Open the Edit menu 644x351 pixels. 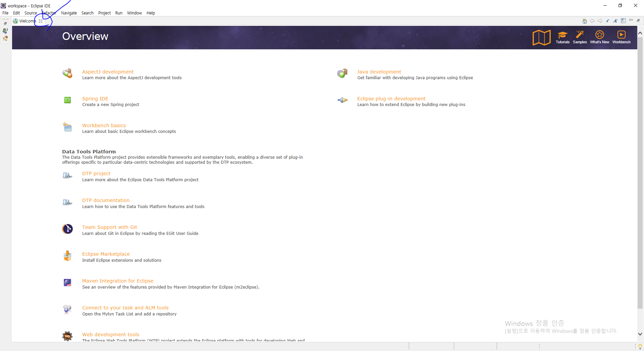pyautogui.click(x=16, y=13)
